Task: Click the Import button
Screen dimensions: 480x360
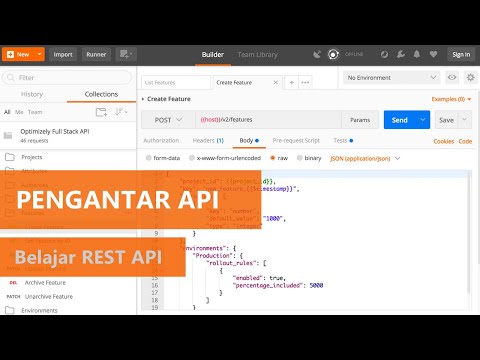Action: coord(63,54)
